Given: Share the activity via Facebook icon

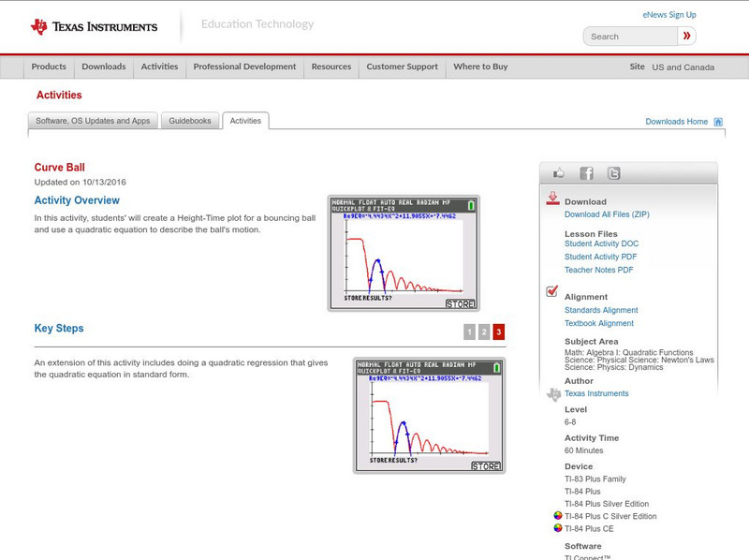Looking at the screenshot, I should pyautogui.click(x=586, y=173).
